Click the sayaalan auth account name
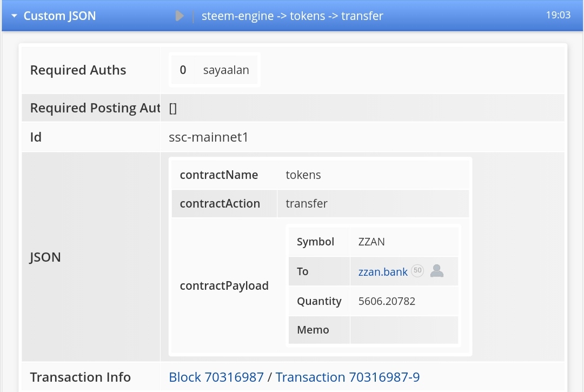The height and width of the screenshot is (392, 584). 226,70
